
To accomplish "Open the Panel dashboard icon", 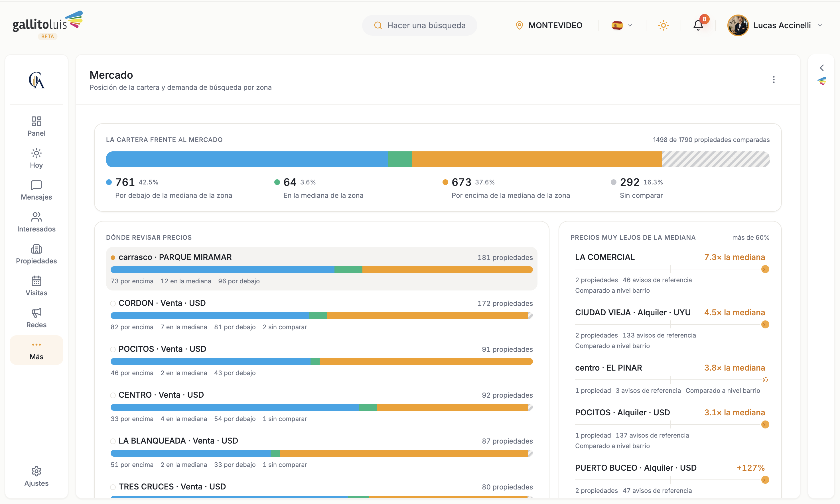I will coord(36,121).
